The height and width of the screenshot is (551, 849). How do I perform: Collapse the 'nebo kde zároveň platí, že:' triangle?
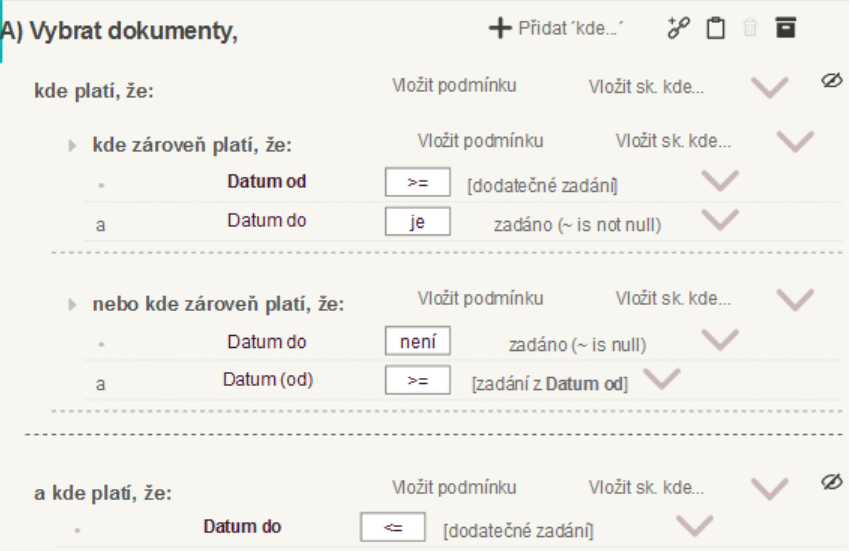click(72, 304)
